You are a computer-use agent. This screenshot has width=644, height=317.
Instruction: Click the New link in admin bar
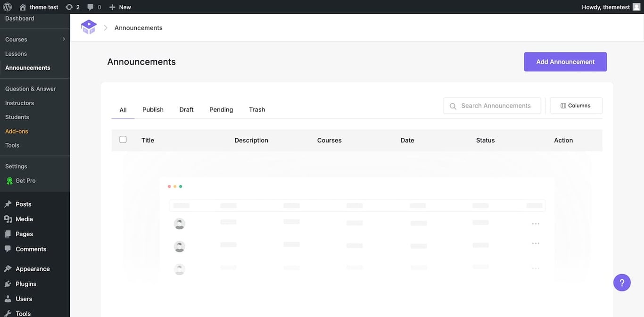click(x=125, y=7)
